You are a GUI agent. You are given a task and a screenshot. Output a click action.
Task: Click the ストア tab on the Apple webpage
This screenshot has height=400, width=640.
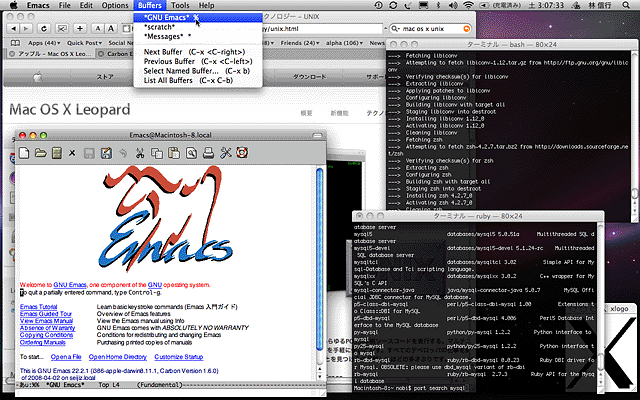[104, 77]
